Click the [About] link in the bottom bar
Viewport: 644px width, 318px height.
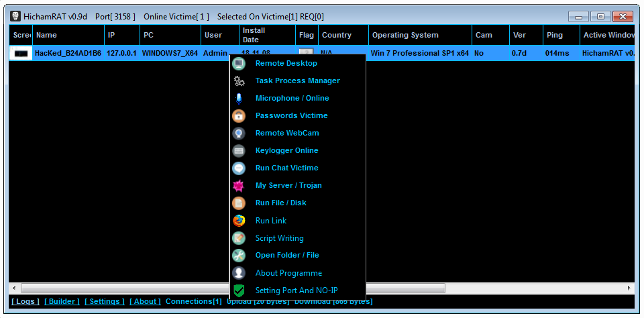pos(145,301)
